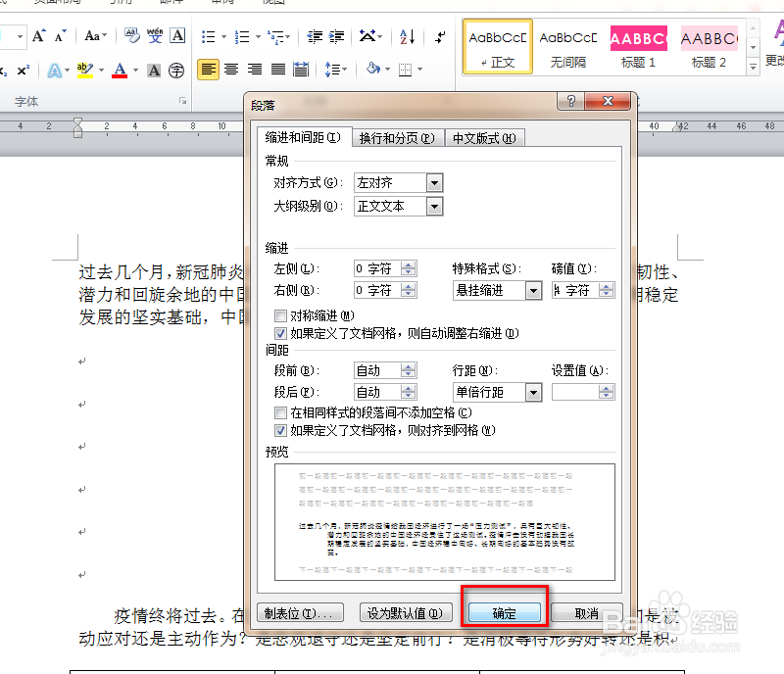Change the font color using red A icon
Image resolution: width=784 pixels, height=674 pixels.
tap(119, 71)
